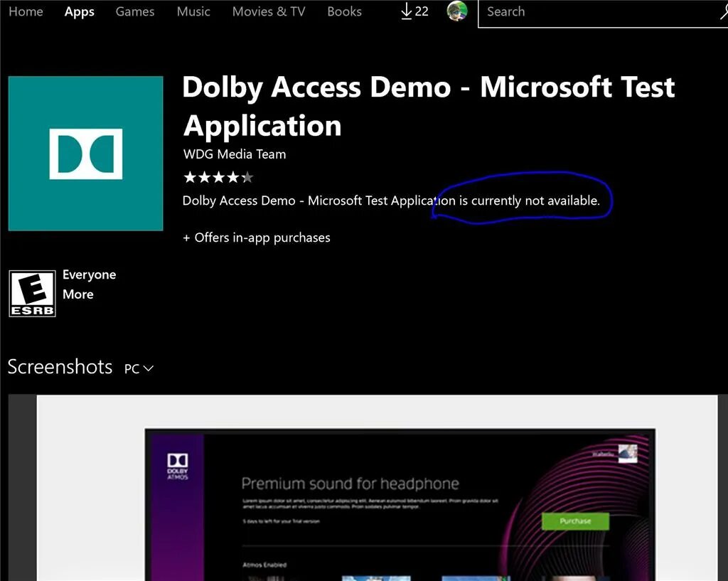Open the user account avatar
728x581 pixels.
(x=457, y=11)
